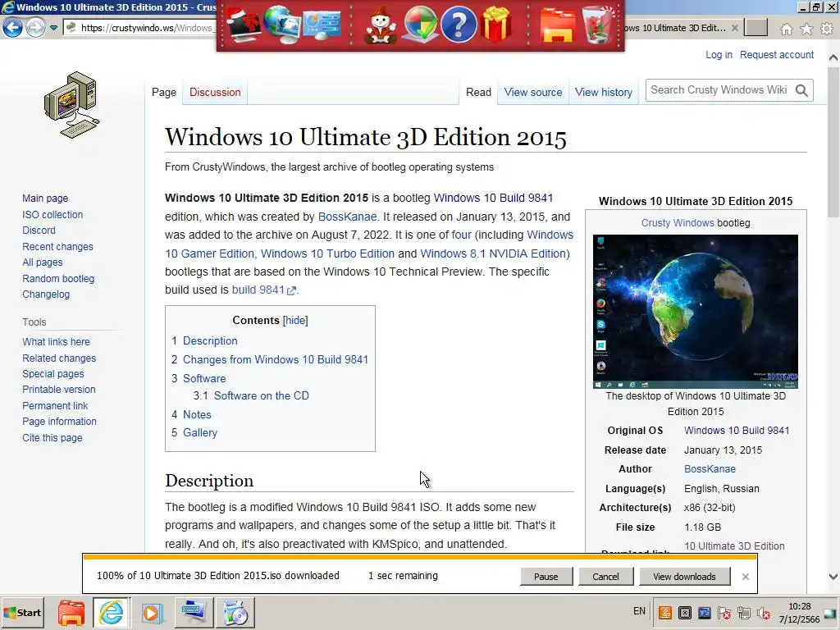Open the external link icon after build 9841
This screenshot has width=840, height=630.
pos(291,291)
